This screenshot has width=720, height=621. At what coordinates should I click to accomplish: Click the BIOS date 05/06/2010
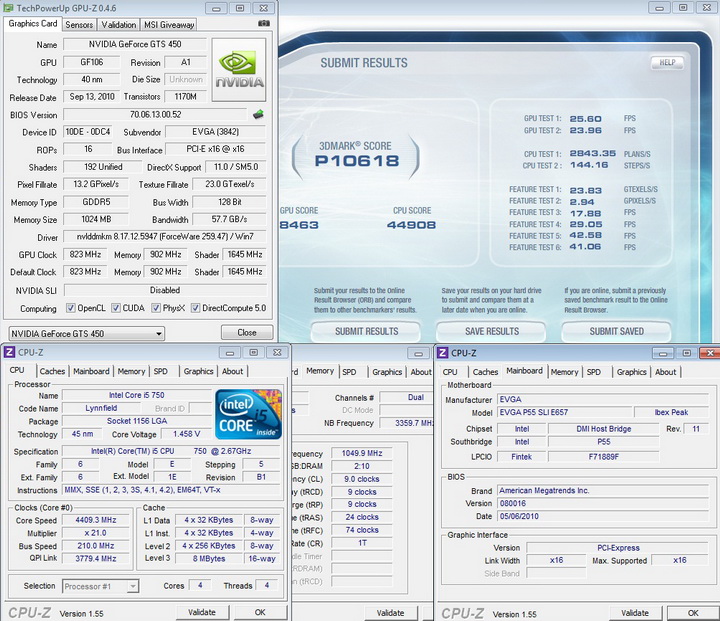pyautogui.click(x=603, y=516)
